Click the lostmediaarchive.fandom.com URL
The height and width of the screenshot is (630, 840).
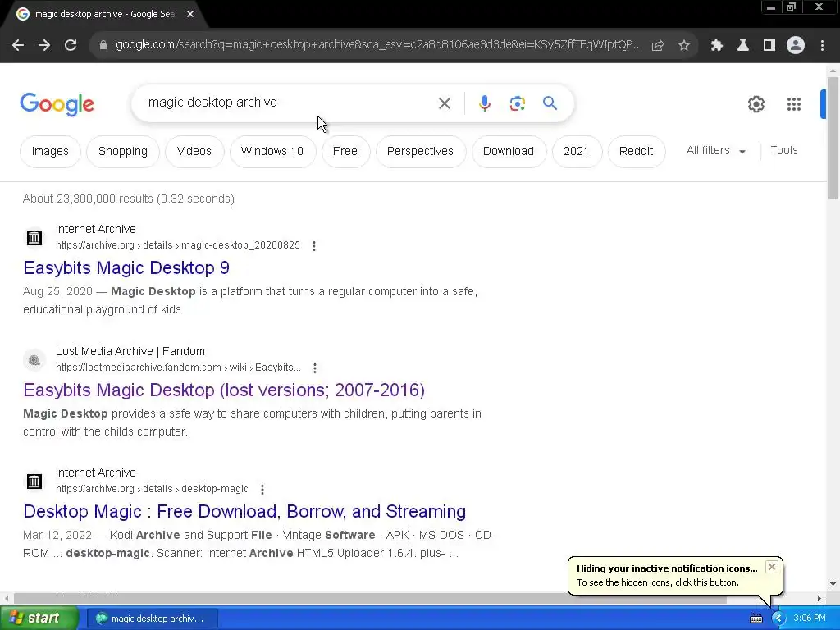pos(178,367)
